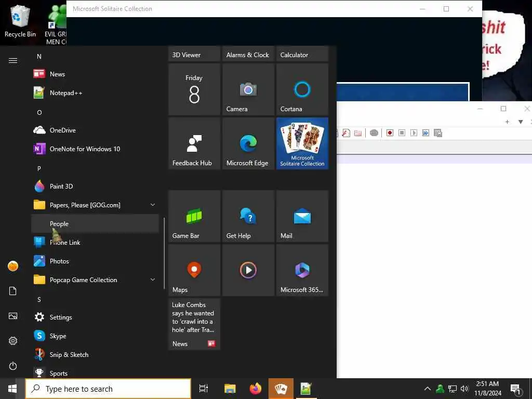532x399 pixels.
Task: Open Recycle Bin on desktop
Action: [x=20, y=21]
